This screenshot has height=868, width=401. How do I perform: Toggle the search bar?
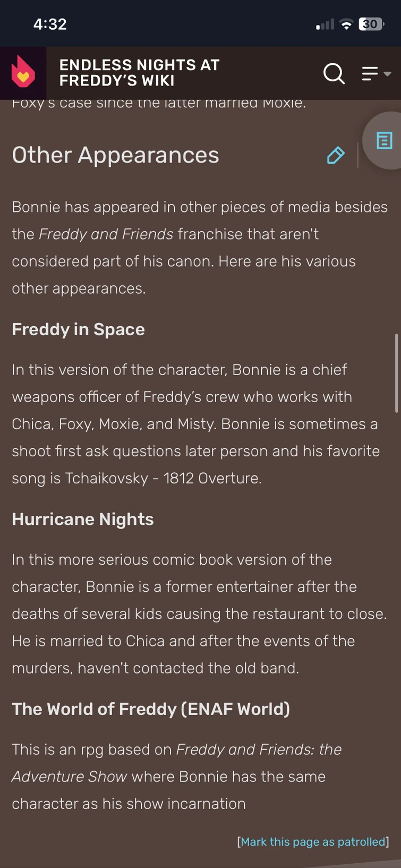[x=334, y=74]
